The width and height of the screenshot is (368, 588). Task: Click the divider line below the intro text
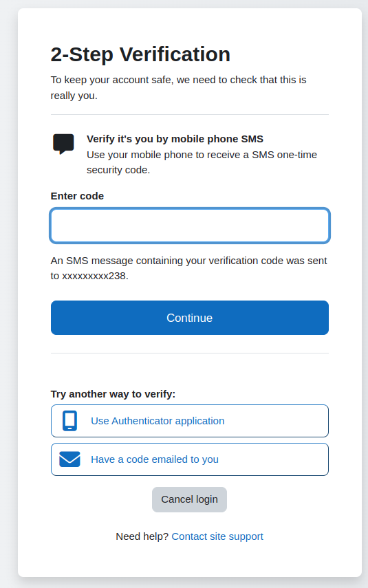coord(190,114)
